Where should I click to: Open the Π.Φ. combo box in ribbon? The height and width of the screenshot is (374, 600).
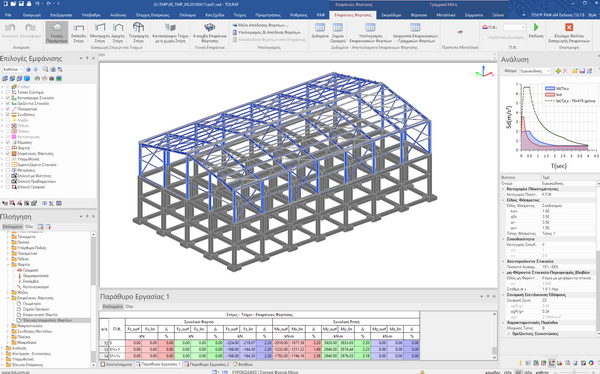click(x=514, y=27)
